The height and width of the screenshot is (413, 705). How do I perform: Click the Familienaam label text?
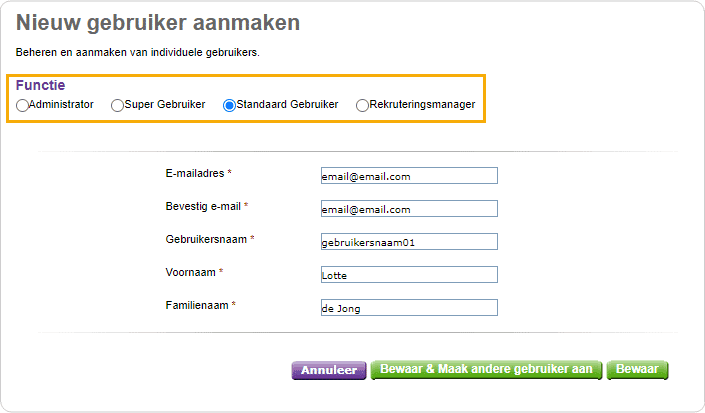point(197,306)
